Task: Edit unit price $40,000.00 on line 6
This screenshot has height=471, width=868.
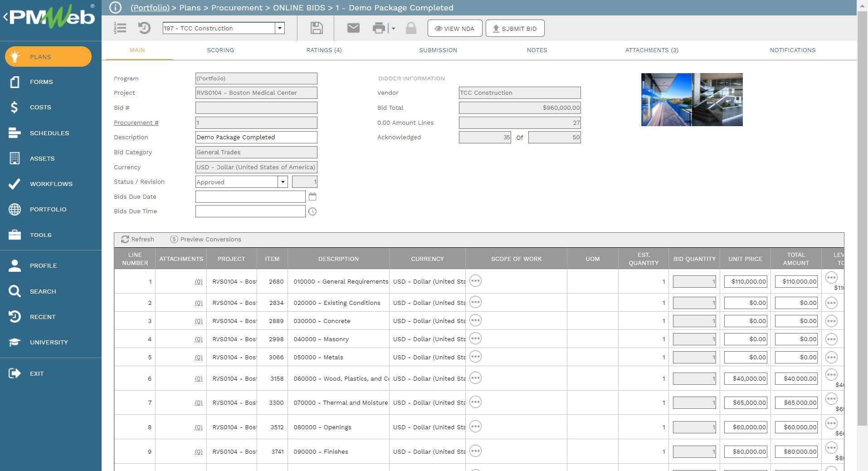Action: [x=746, y=378]
